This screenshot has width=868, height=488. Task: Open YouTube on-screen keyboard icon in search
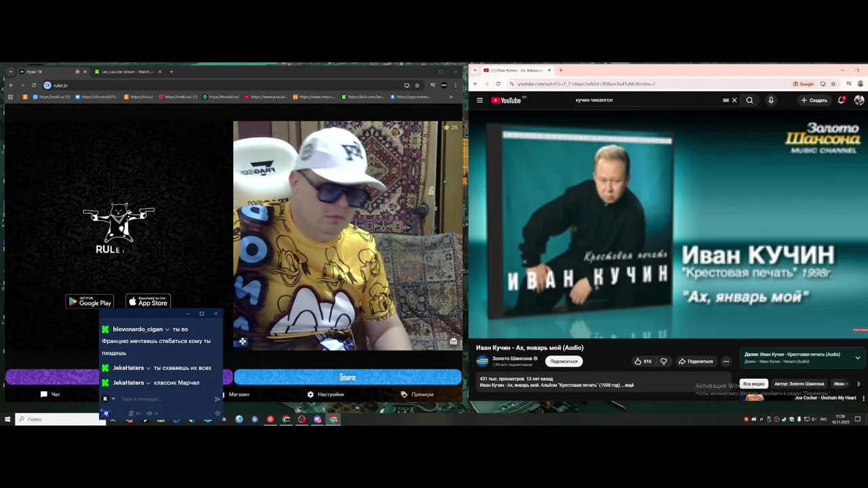[726, 100]
